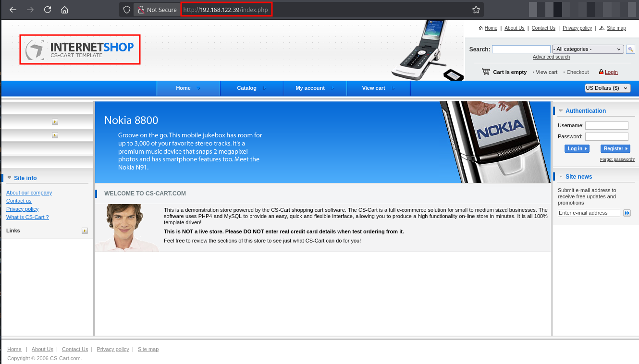639x364 pixels.
Task: Open the Forgot password link
Action: (x=617, y=159)
